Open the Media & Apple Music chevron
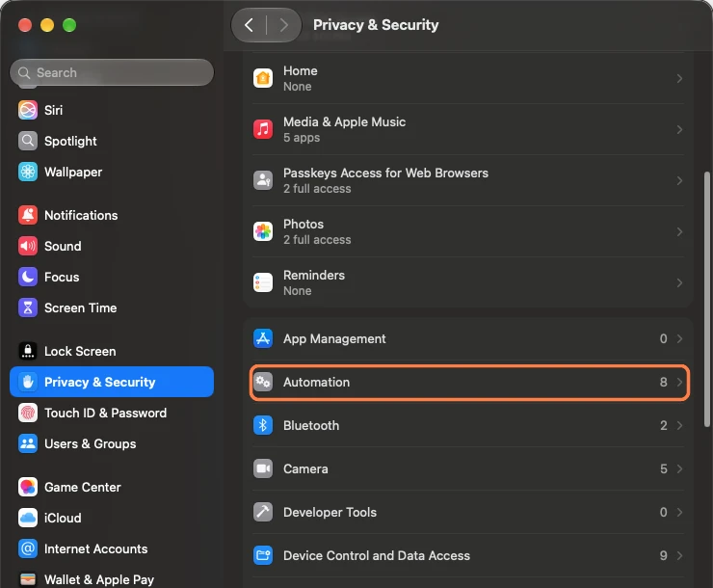Image resolution: width=713 pixels, height=588 pixels. [x=679, y=129]
